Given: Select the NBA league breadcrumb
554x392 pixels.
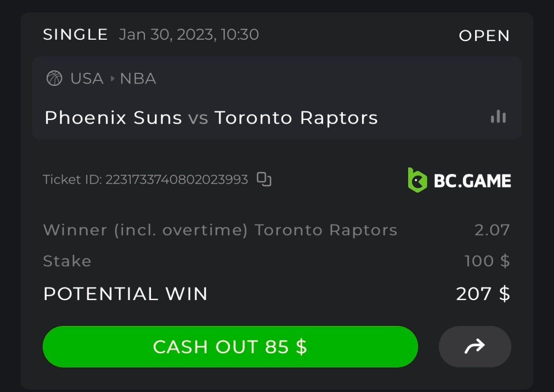Looking at the screenshot, I should coord(138,78).
